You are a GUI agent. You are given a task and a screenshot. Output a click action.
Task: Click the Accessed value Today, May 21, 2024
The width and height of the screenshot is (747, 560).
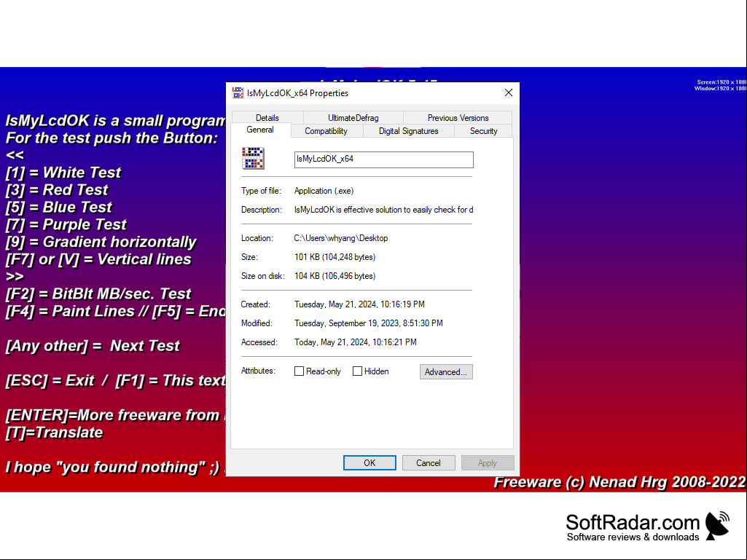(x=356, y=342)
